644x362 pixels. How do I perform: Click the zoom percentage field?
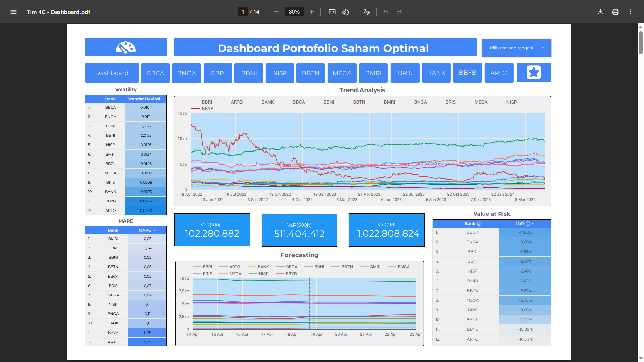pyautogui.click(x=294, y=12)
